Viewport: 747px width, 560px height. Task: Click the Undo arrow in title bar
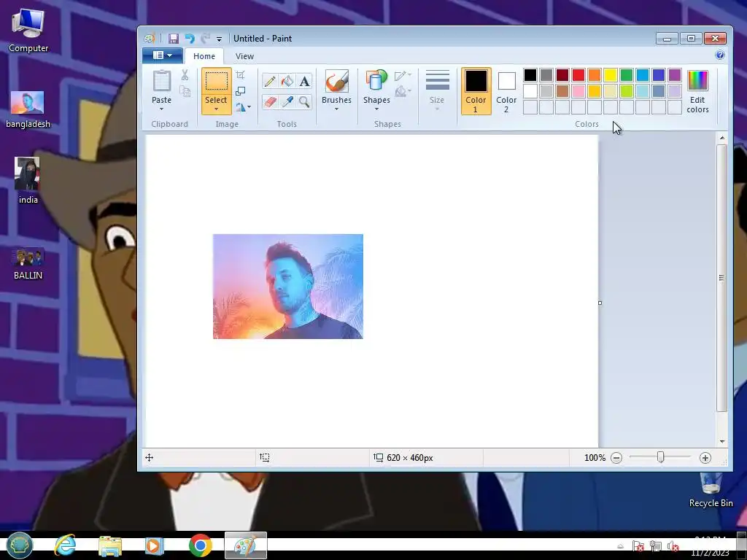[x=190, y=39]
